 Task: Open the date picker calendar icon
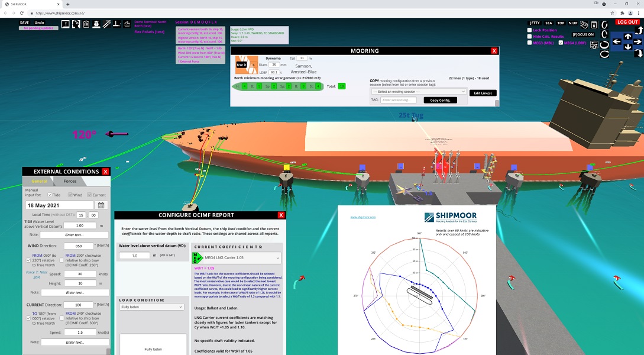101,205
